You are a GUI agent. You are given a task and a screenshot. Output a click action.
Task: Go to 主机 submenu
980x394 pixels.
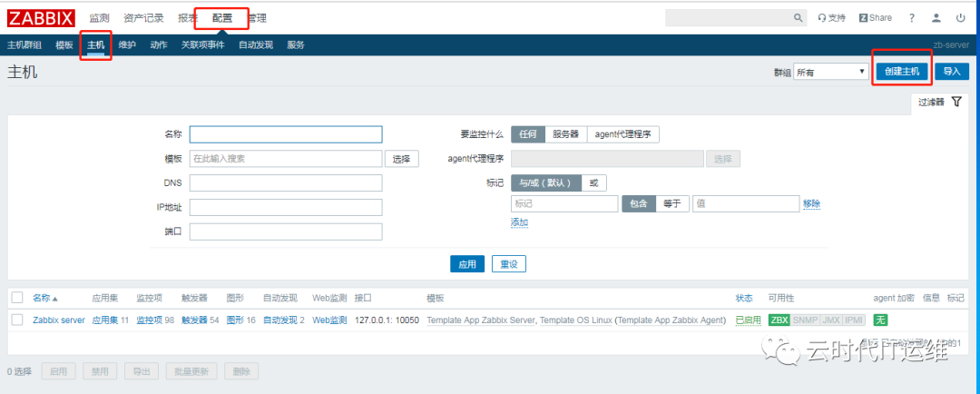click(x=95, y=45)
